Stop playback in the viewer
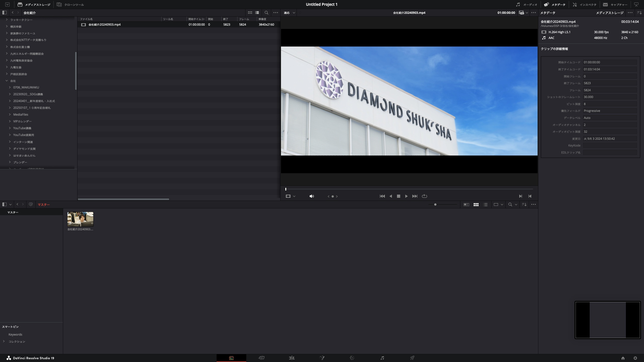 click(x=398, y=196)
